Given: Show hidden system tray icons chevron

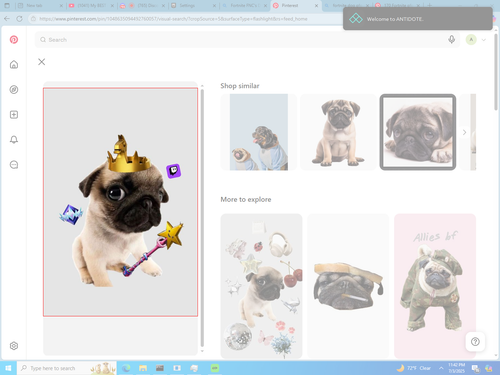Looking at the screenshot, I should point(441,368).
